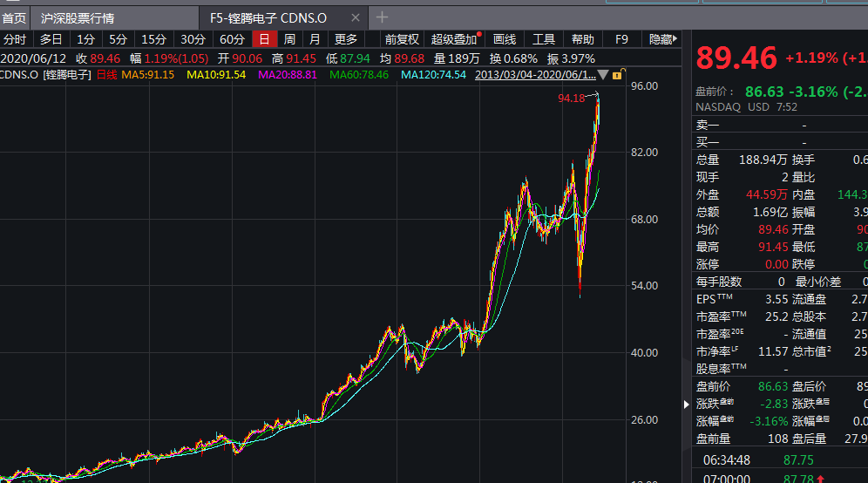Switch to 沪深股票行情 tab

[x=78, y=17]
